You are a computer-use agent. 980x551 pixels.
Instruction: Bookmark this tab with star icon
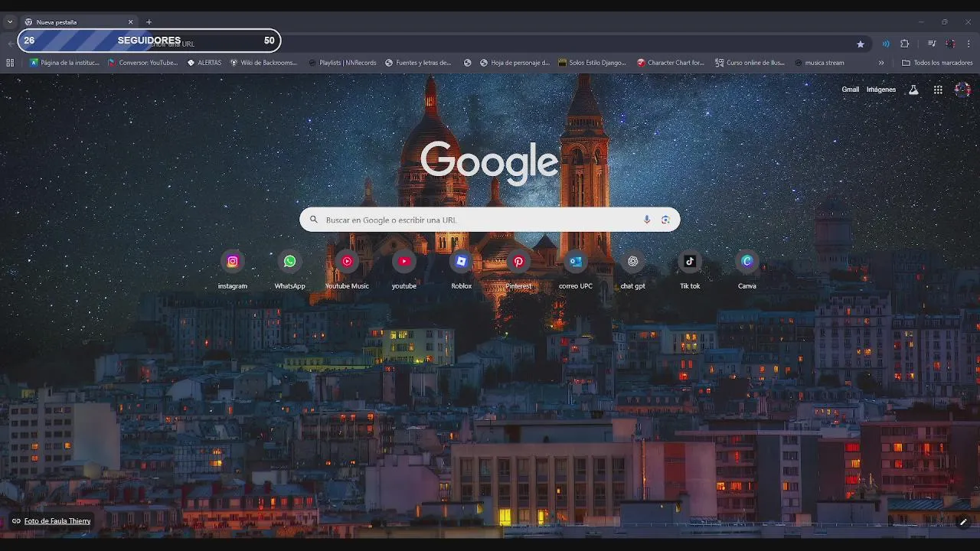[861, 44]
